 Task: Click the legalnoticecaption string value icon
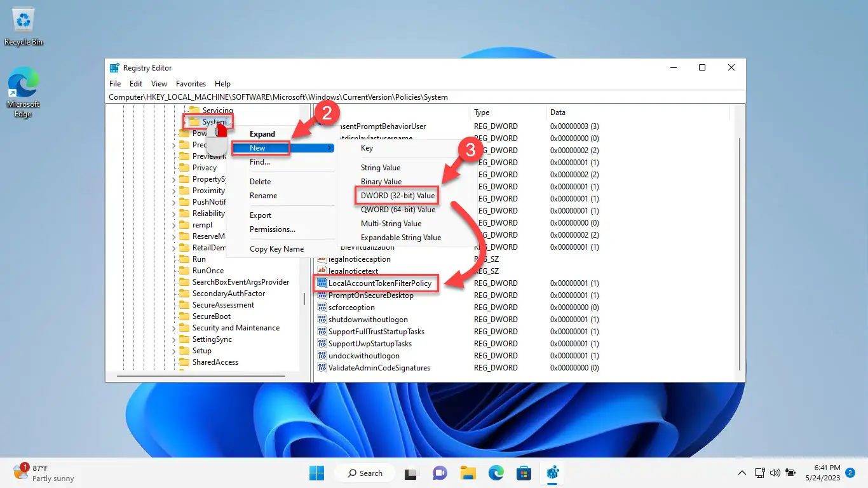pyautogui.click(x=322, y=259)
